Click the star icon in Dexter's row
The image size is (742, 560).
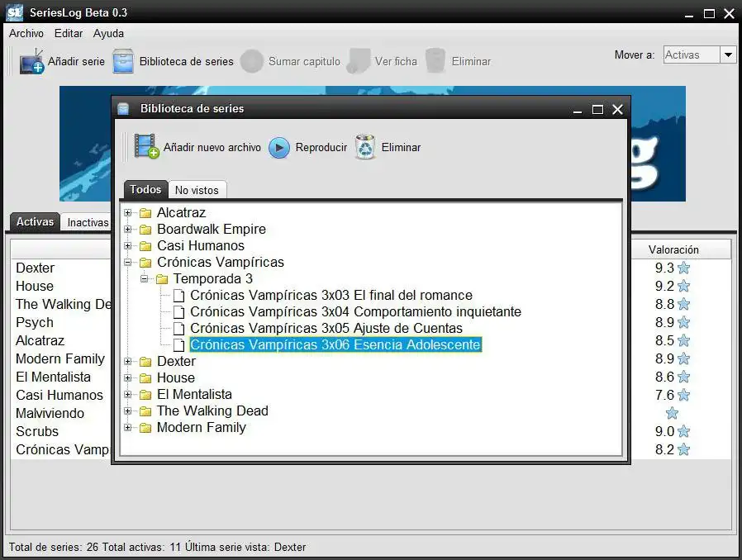tap(683, 268)
